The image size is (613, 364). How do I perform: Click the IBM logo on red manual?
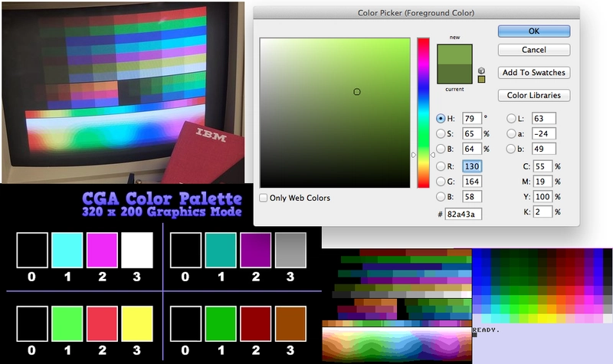pos(211,136)
